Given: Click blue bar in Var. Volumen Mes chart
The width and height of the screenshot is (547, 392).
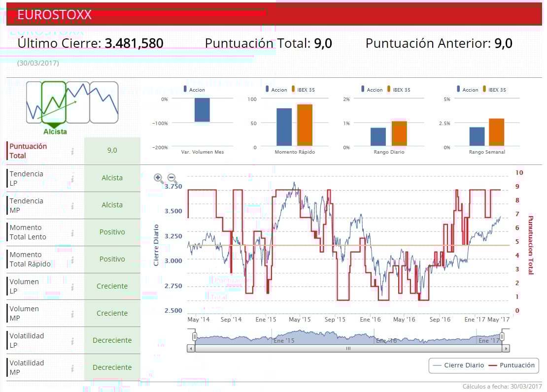Looking at the screenshot, I should coord(203,110).
